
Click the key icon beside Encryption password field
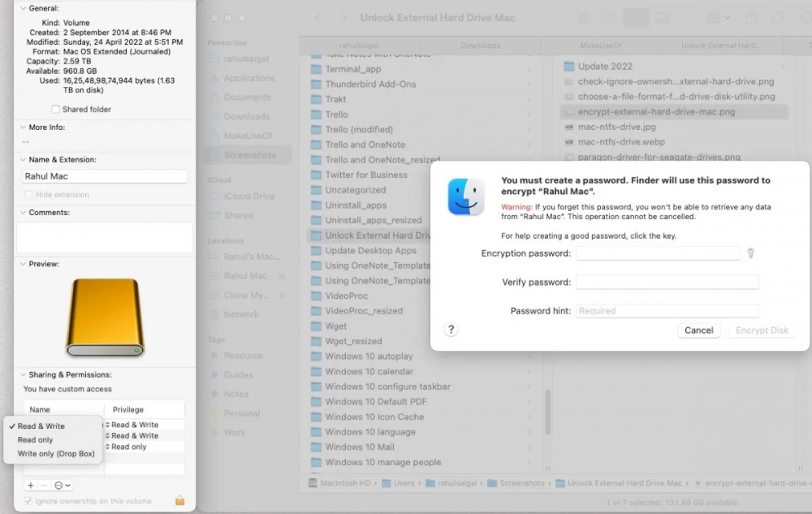coord(750,253)
